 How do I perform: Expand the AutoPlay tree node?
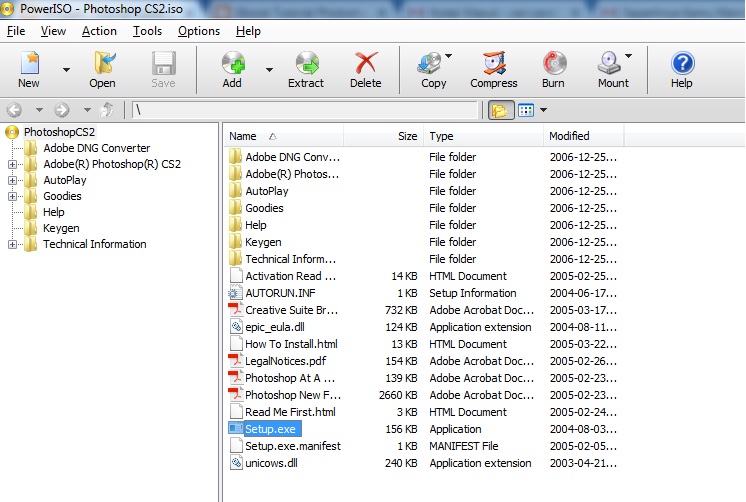click(x=12, y=180)
